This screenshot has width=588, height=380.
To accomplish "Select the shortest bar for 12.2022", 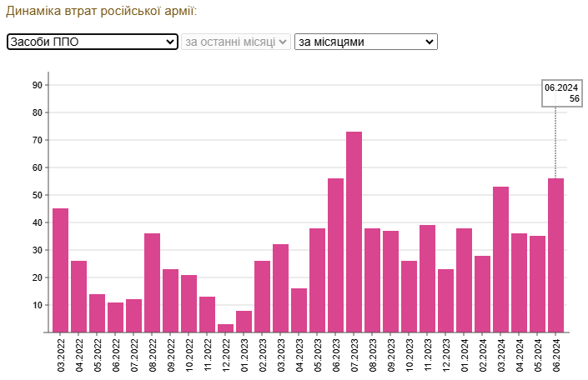I will tap(225, 327).
